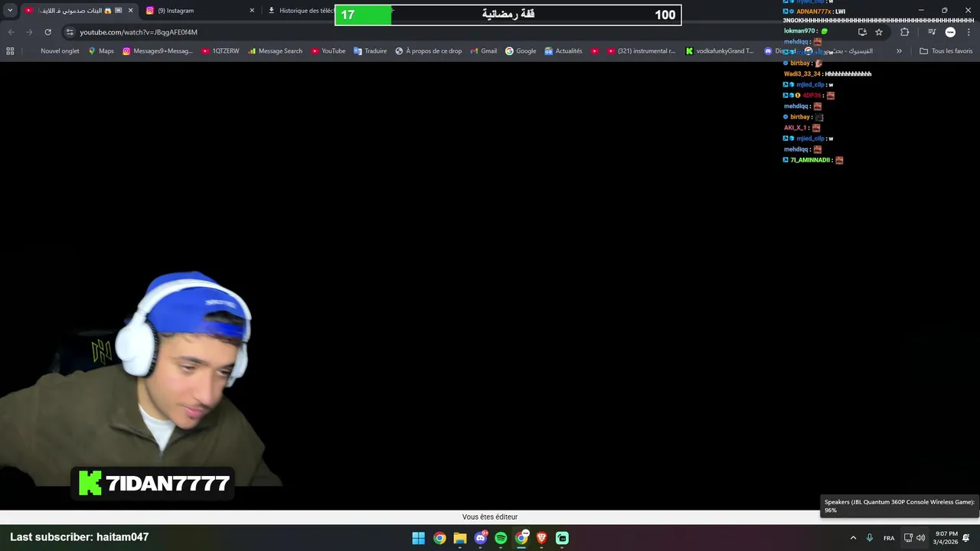
Task: Open the 1QTZERW bookmark
Action: point(220,51)
